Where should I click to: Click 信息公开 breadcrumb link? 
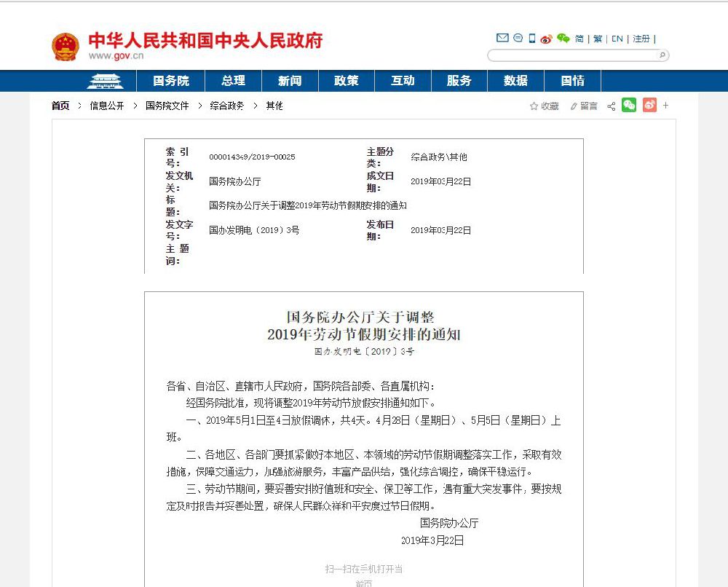click(107, 106)
